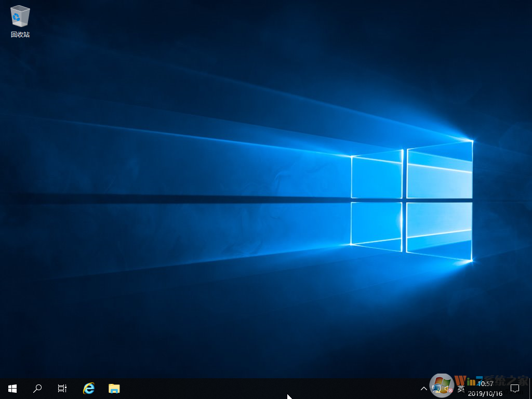This screenshot has width=532, height=399.
Task: Launch Internet Explorer from the taskbar
Action: click(88, 388)
